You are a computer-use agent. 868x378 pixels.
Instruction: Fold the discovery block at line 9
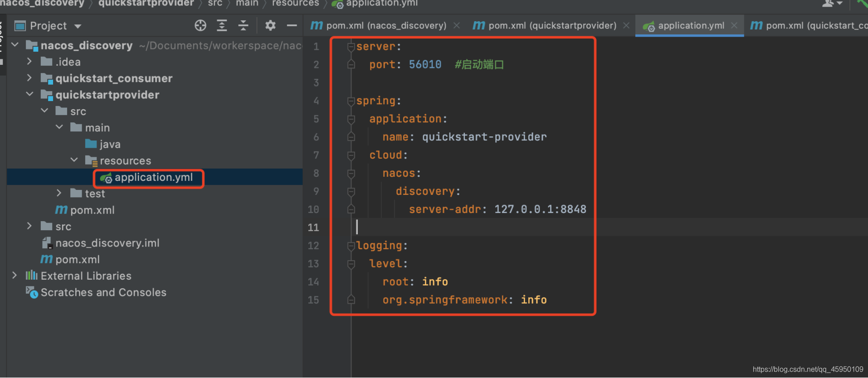(351, 192)
